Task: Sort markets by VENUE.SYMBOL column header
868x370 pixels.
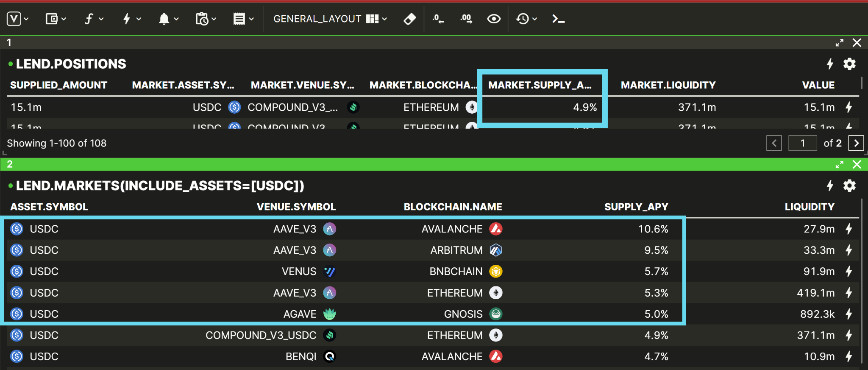Action: 296,207
